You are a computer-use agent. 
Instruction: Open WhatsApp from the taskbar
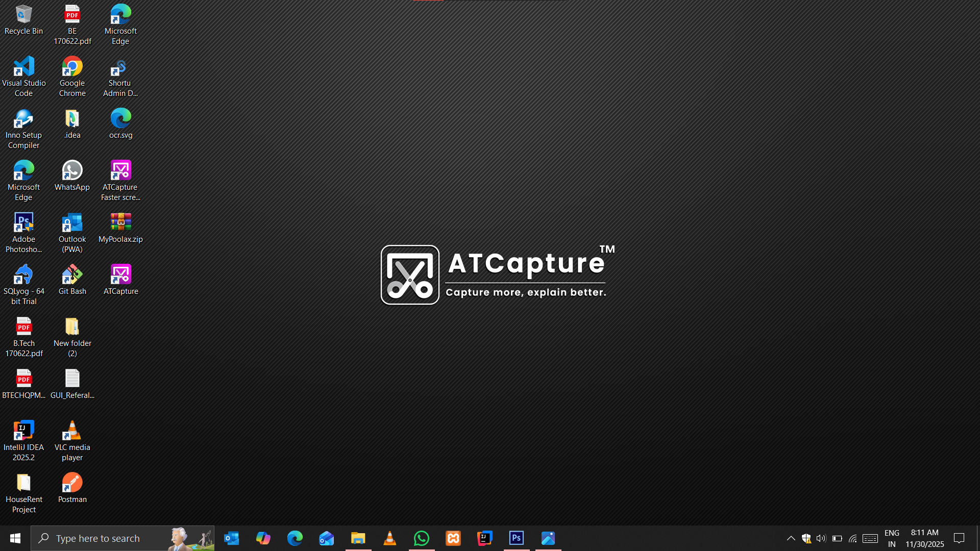click(422, 538)
